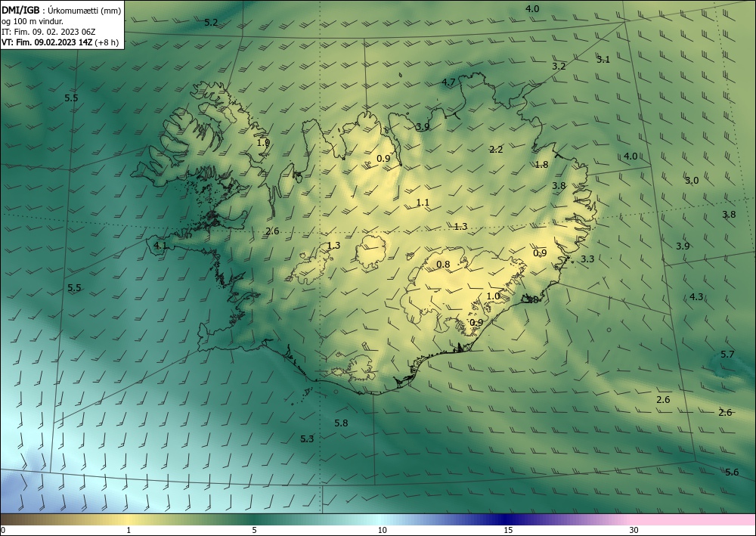Click the 3.3 value off the east coast
Image resolution: width=756 pixels, height=536 pixels.
click(x=587, y=259)
